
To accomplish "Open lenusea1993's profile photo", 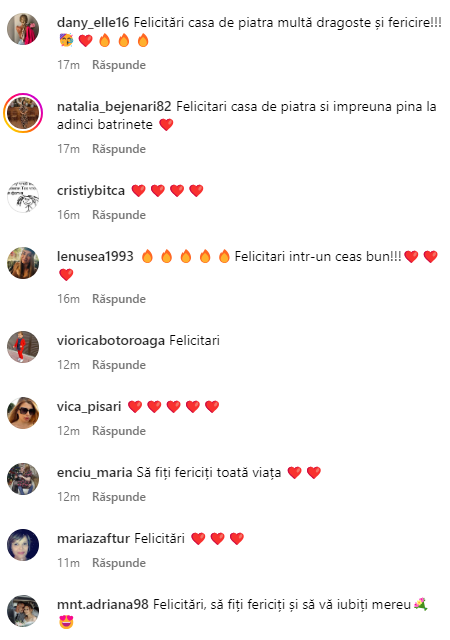I will pos(23,263).
